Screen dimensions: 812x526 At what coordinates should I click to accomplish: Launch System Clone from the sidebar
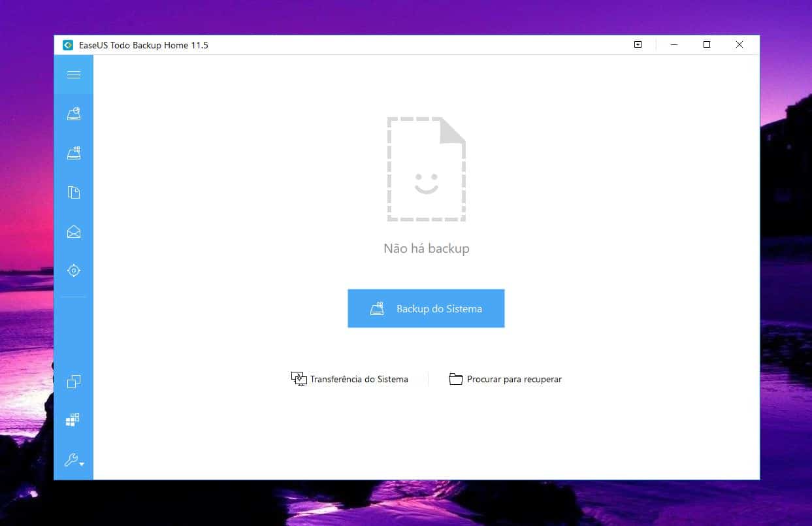(x=74, y=419)
